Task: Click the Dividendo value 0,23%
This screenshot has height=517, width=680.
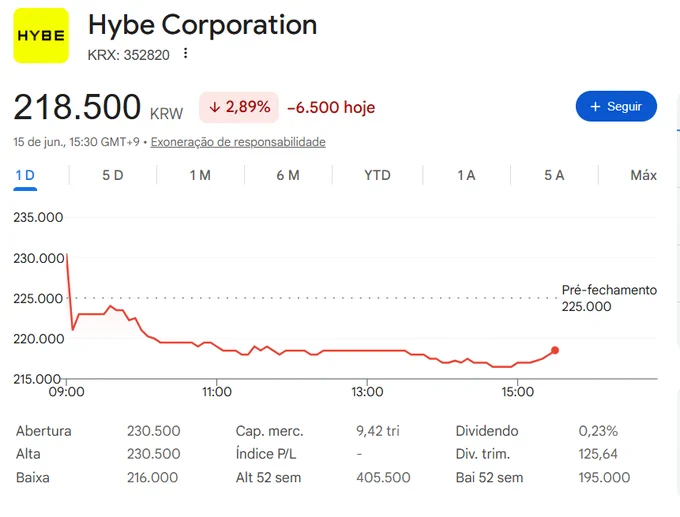Action: 598,431
